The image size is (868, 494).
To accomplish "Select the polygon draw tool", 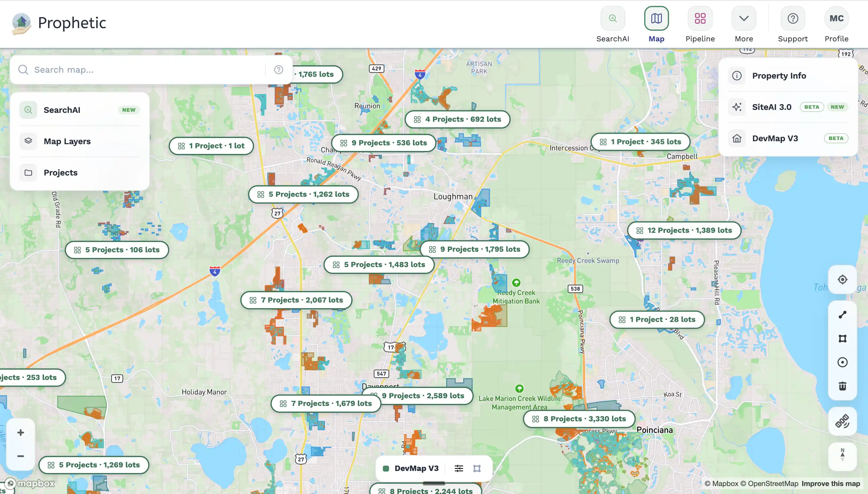I will pos(842,339).
